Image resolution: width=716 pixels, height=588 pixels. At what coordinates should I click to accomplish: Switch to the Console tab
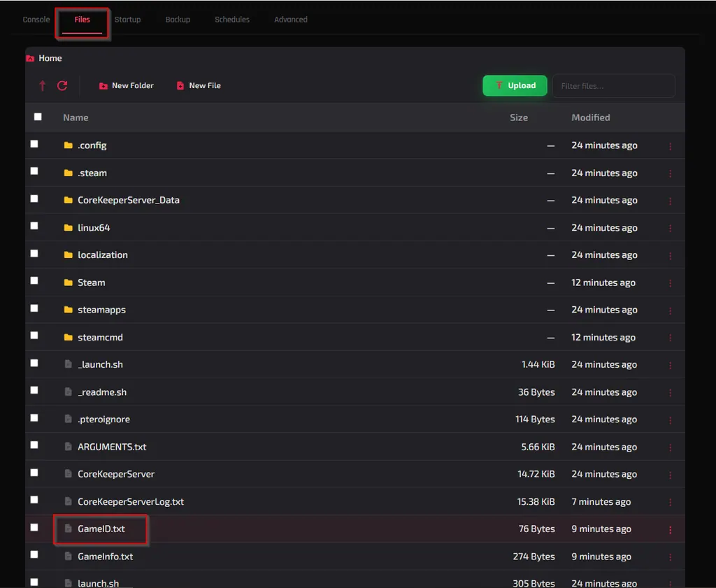click(x=36, y=20)
